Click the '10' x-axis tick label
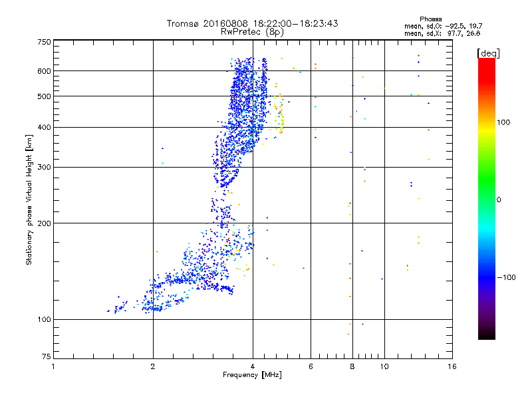This screenshot has width=532, height=399. click(384, 366)
